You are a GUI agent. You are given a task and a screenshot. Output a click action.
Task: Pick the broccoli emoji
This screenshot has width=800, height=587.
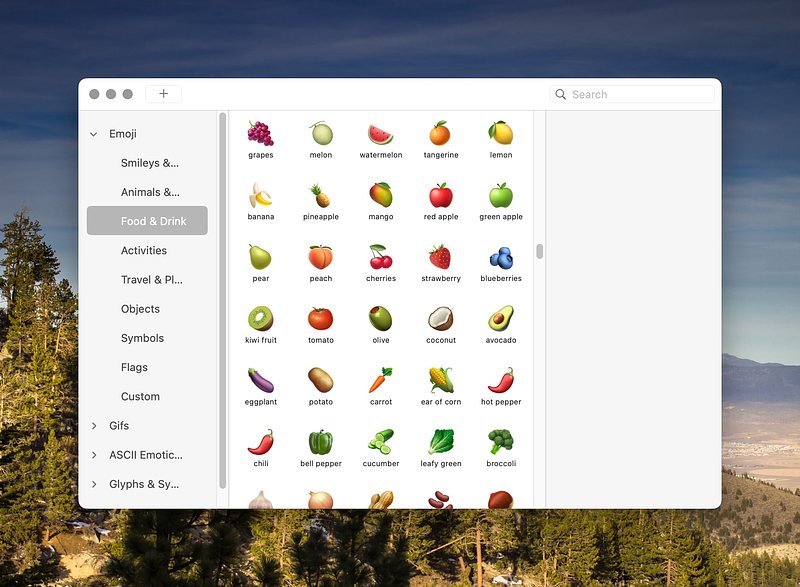point(501,442)
